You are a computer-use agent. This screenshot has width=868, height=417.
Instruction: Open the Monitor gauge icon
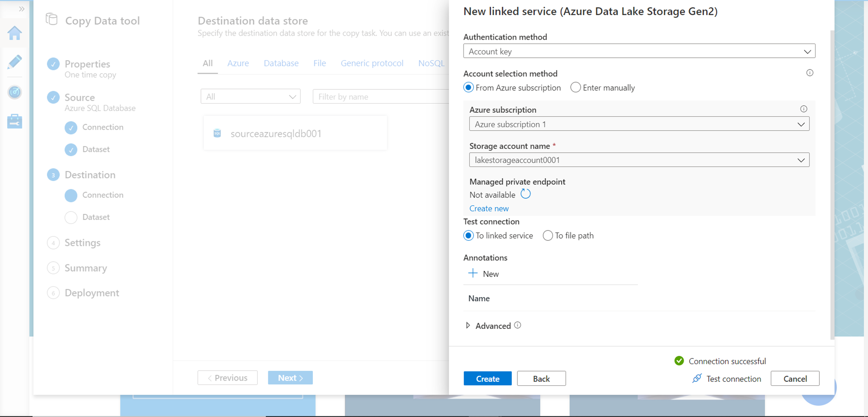point(15,92)
